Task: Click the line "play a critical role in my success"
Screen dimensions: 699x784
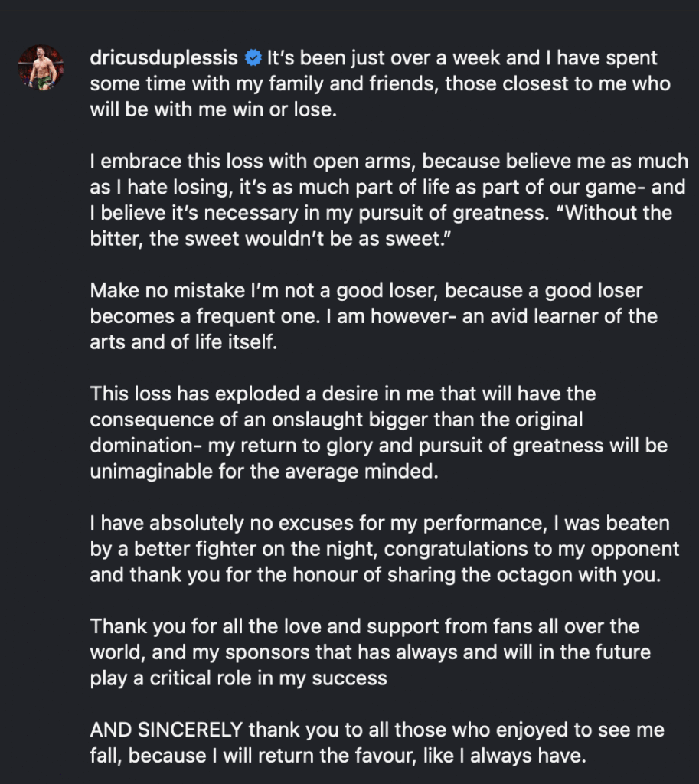Action: click(239, 678)
